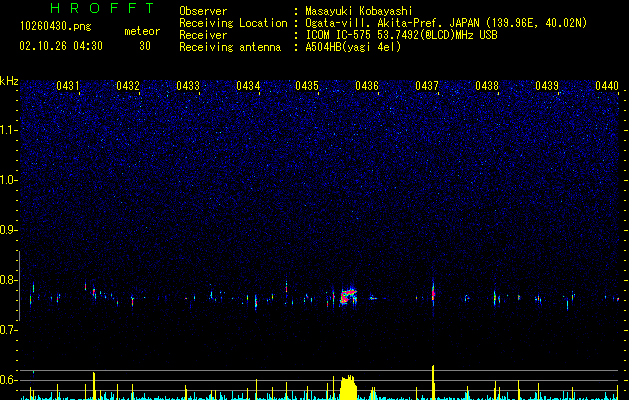Image resolution: width=629 pixels, height=400 pixels.
Task: Click the Receiver label
Action: 203,35
